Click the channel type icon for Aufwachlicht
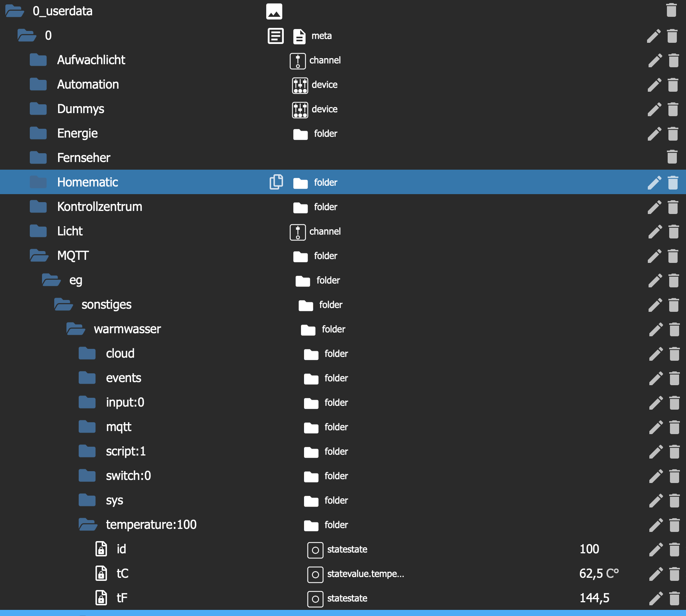The width and height of the screenshot is (686, 616). pos(298,61)
